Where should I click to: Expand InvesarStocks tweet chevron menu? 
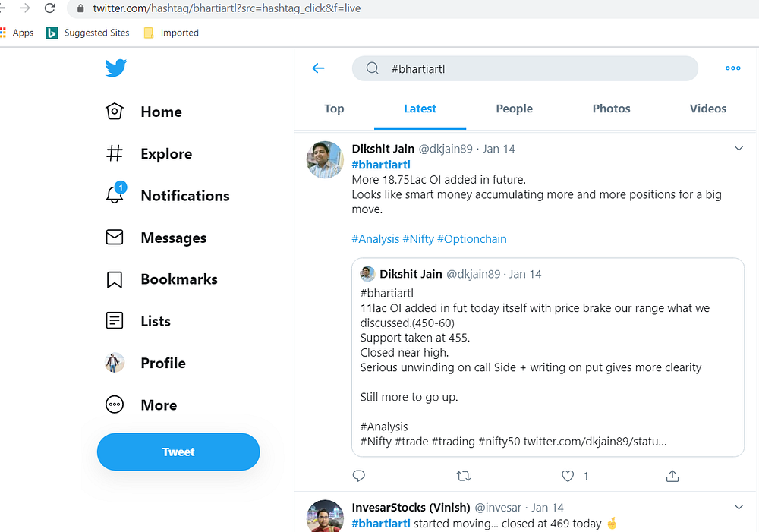click(739, 507)
